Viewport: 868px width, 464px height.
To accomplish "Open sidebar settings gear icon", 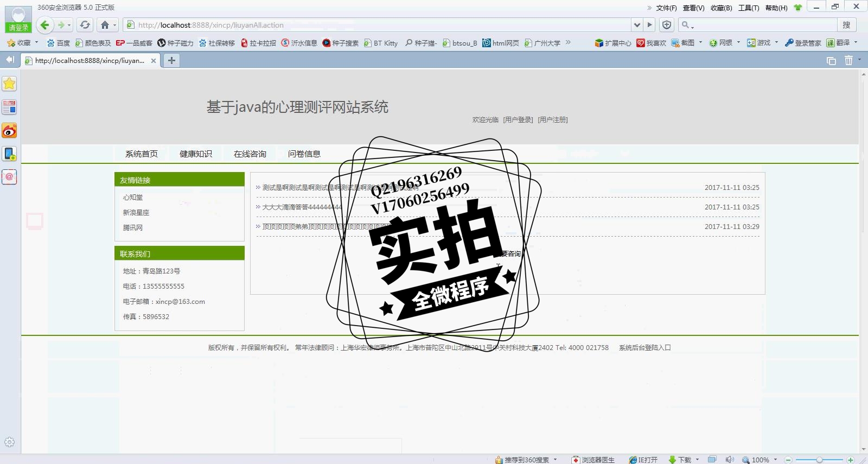I will pyautogui.click(x=9, y=442).
